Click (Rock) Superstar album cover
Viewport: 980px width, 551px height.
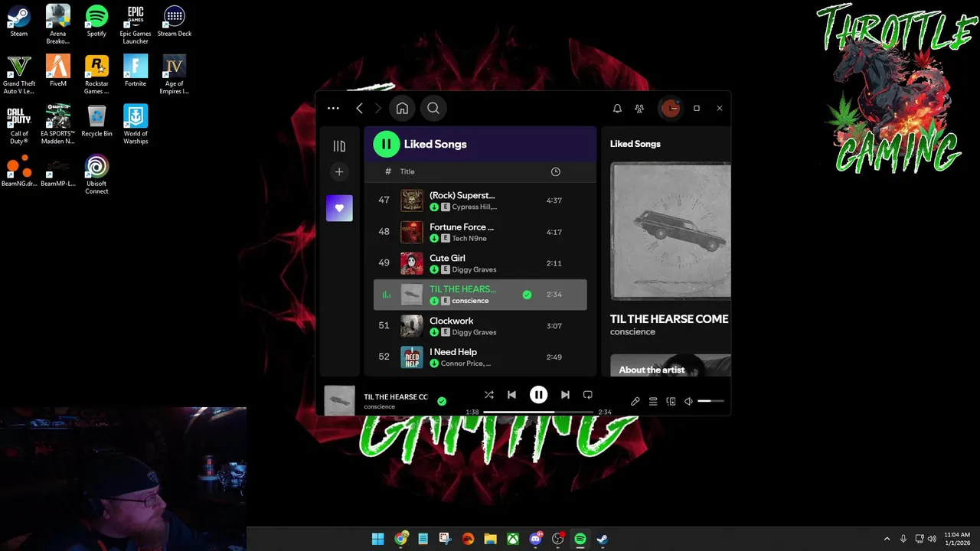(x=412, y=201)
